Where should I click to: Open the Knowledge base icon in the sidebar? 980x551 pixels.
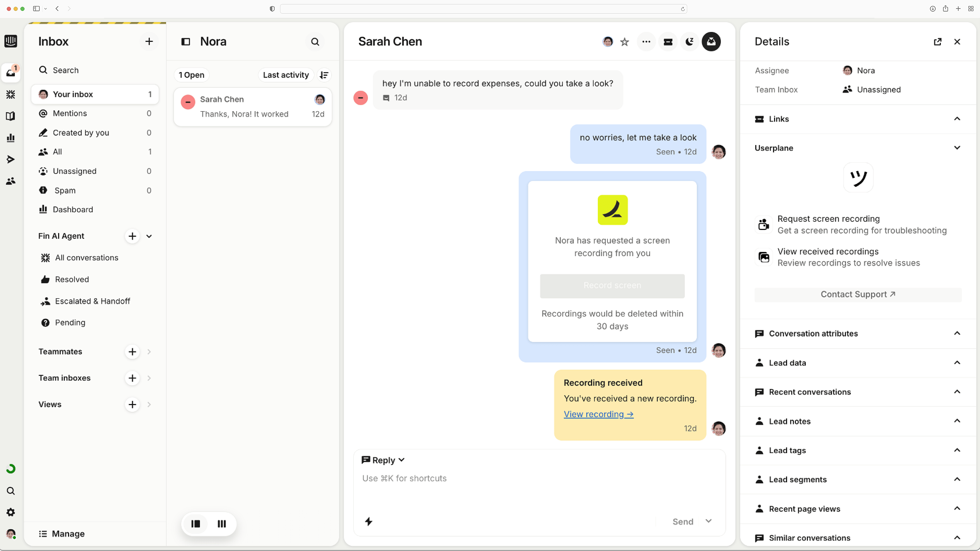point(11,116)
